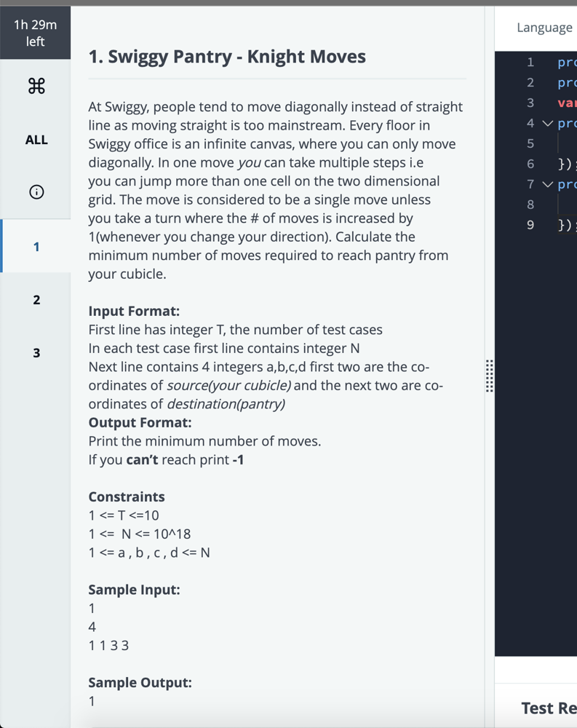577x728 pixels.
Task: Click line number 3 in editor gutter
Action: (x=530, y=103)
